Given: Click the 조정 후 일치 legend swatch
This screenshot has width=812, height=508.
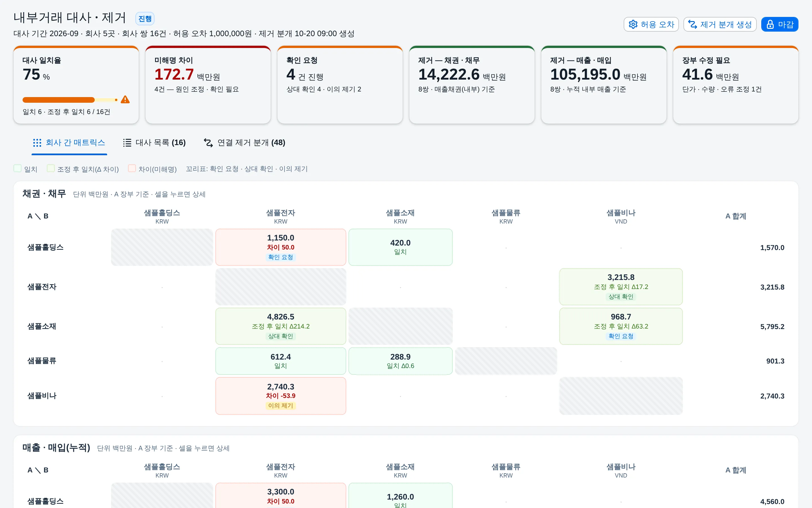Looking at the screenshot, I should click(x=51, y=168).
